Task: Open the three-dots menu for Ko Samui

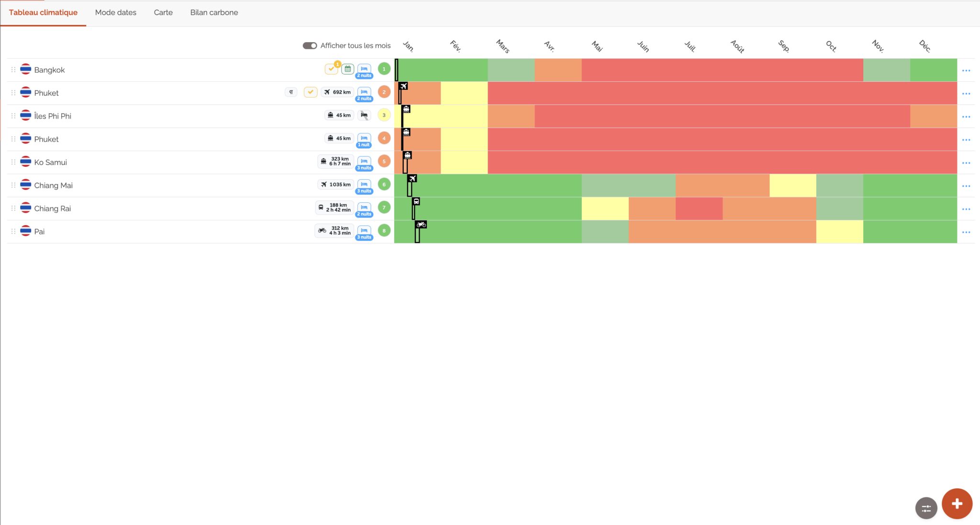Action: (966, 163)
